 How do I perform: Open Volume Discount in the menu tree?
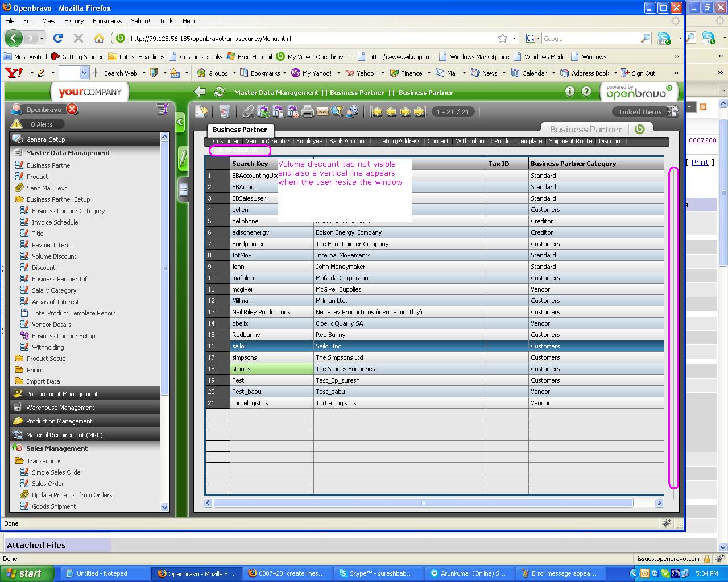[x=54, y=256]
